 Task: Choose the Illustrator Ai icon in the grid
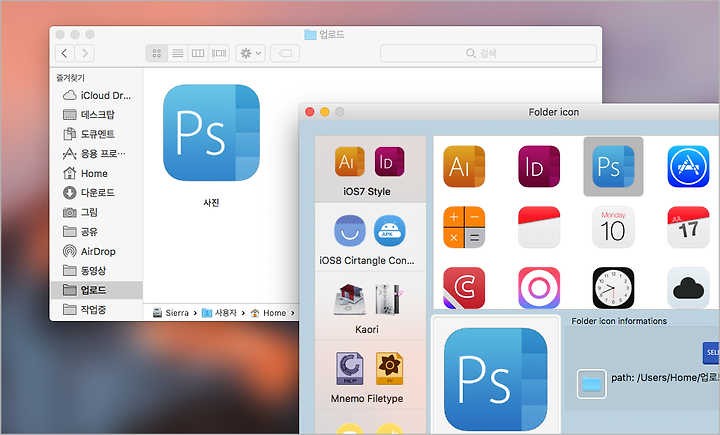464,166
